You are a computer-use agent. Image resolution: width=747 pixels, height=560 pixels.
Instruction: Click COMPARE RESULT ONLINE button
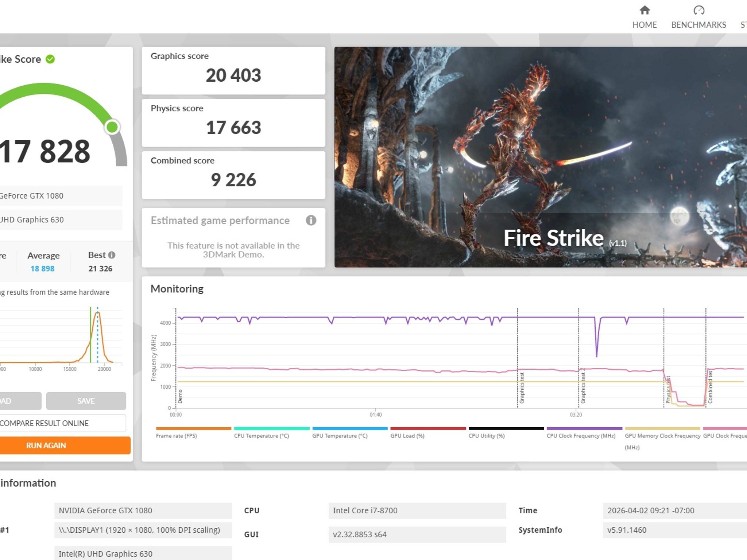63,423
